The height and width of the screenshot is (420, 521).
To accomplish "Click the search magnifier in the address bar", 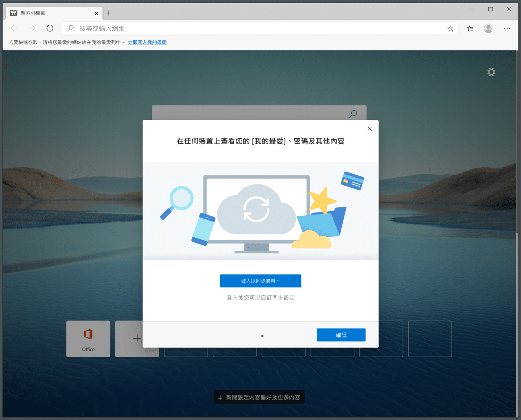I will pyautogui.click(x=70, y=28).
